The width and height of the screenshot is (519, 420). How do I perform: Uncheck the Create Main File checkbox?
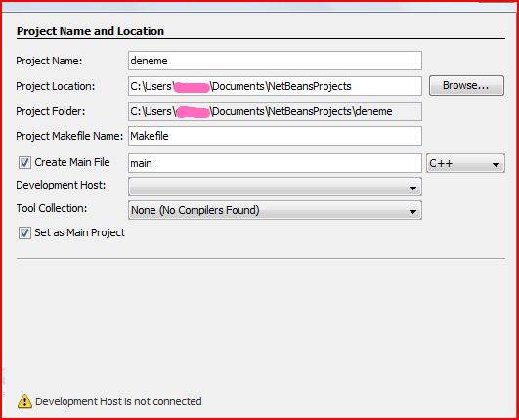24,163
